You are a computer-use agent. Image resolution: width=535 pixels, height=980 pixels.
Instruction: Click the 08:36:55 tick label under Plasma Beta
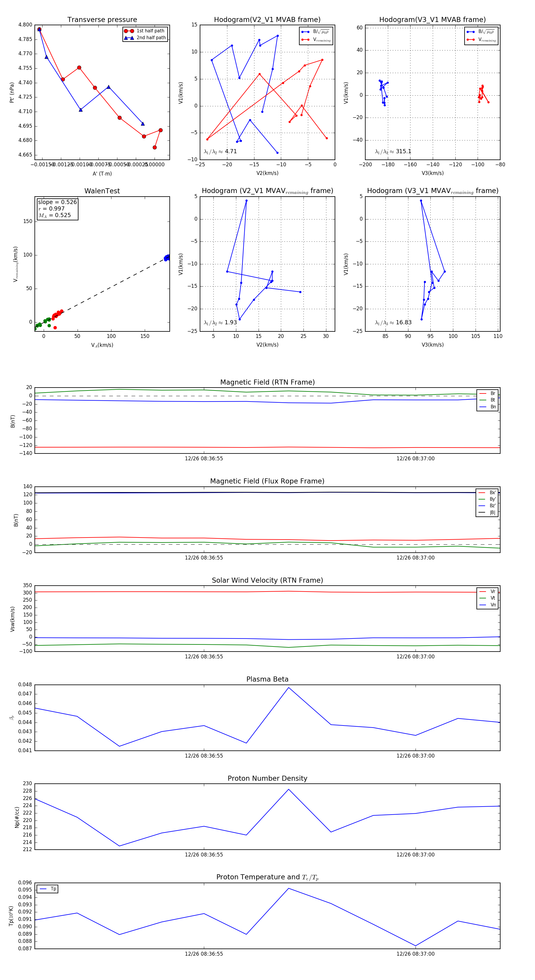[x=204, y=755]
